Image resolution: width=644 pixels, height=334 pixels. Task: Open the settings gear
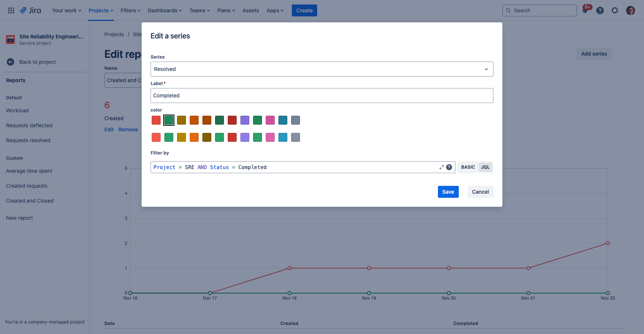tap(615, 10)
